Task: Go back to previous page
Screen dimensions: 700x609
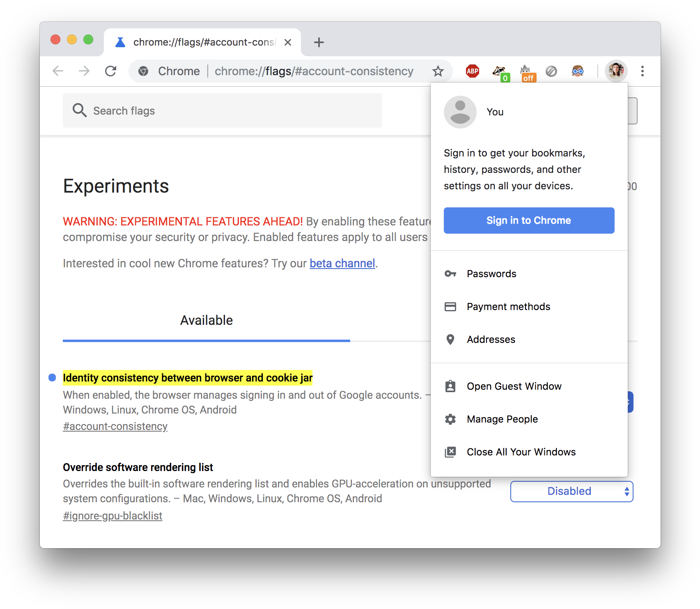Action: 58,71
